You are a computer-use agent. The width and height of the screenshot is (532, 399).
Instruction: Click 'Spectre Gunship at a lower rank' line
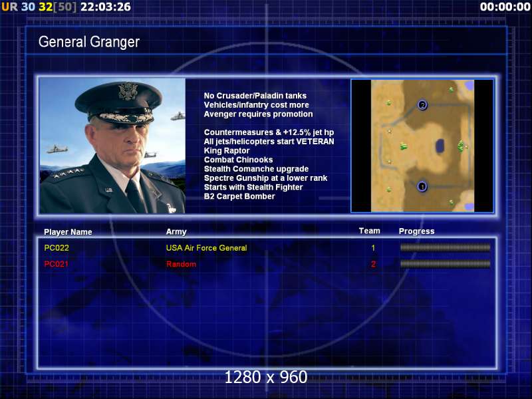[265, 178]
